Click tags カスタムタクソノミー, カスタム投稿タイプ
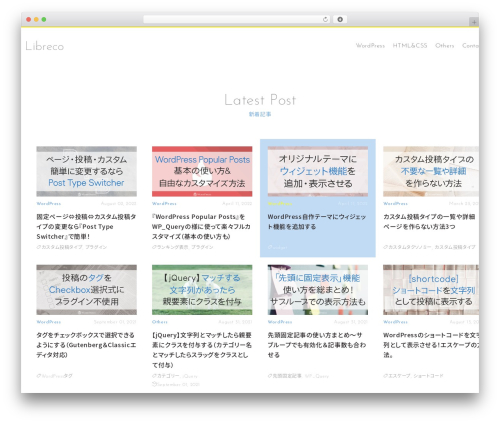 429,247
